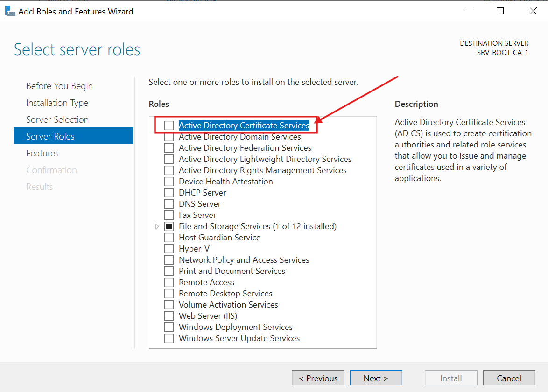Navigate to the Before You Begin step
The width and height of the screenshot is (548, 392).
tap(59, 86)
